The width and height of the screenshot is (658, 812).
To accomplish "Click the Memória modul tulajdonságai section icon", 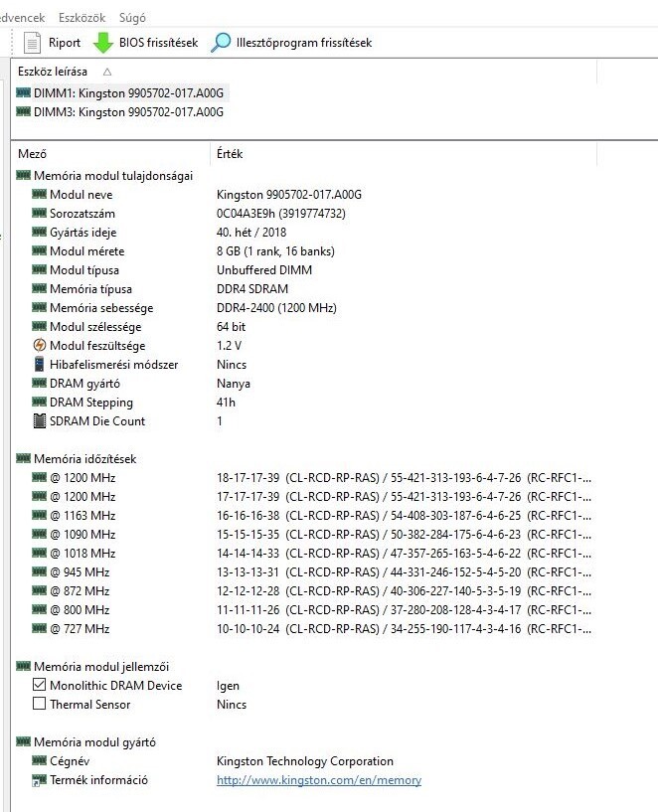I will 23,175.
